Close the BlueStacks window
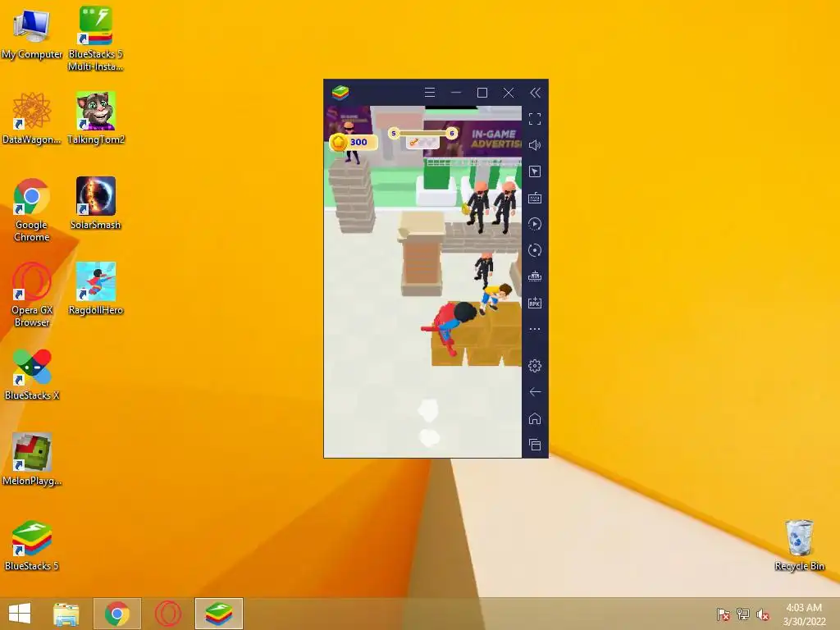 tap(509, 93)
